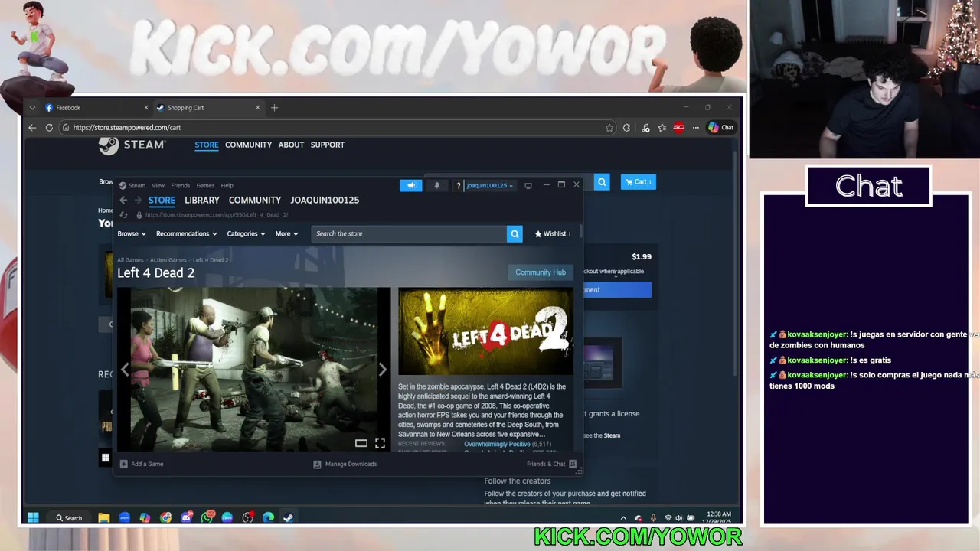This screenshot has width=980, height=551.
Task: Open JOAQUIN100125 profile tab in Steam client
Action: pyautogui.click(x=325, y=200)
